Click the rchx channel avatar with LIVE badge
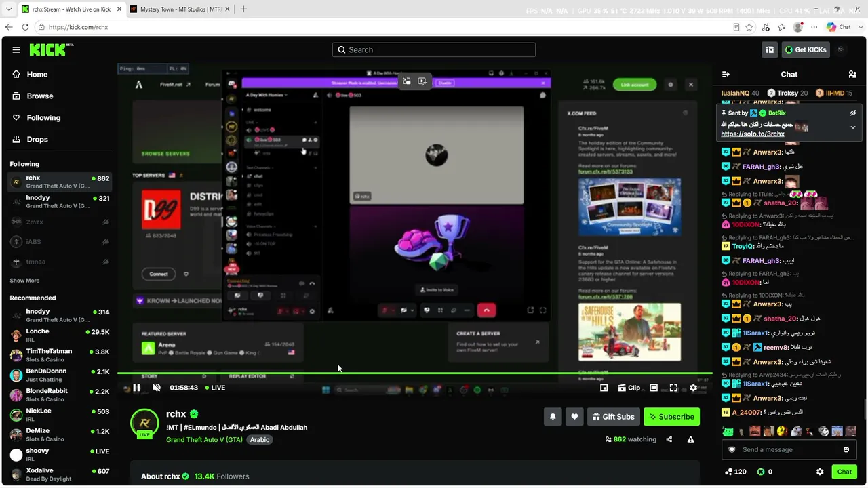The width and height of the screenshot is (868, 488). [144, 423]
